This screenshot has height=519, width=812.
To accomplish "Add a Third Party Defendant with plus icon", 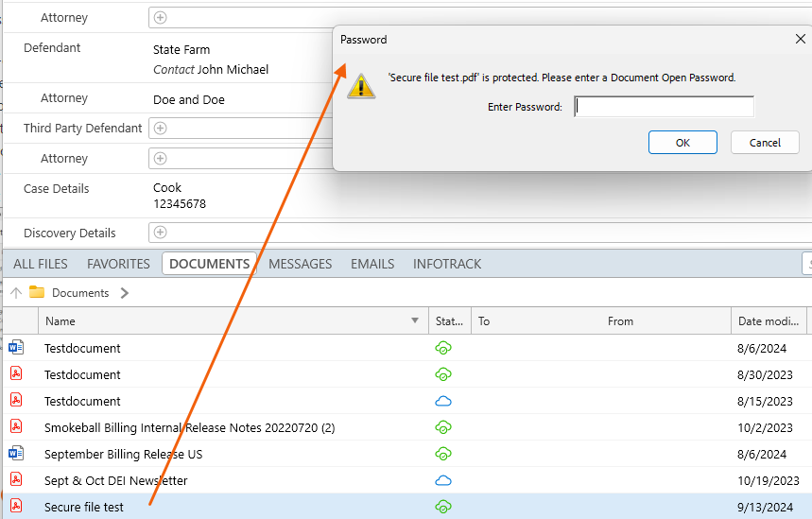I will point(161,128).
